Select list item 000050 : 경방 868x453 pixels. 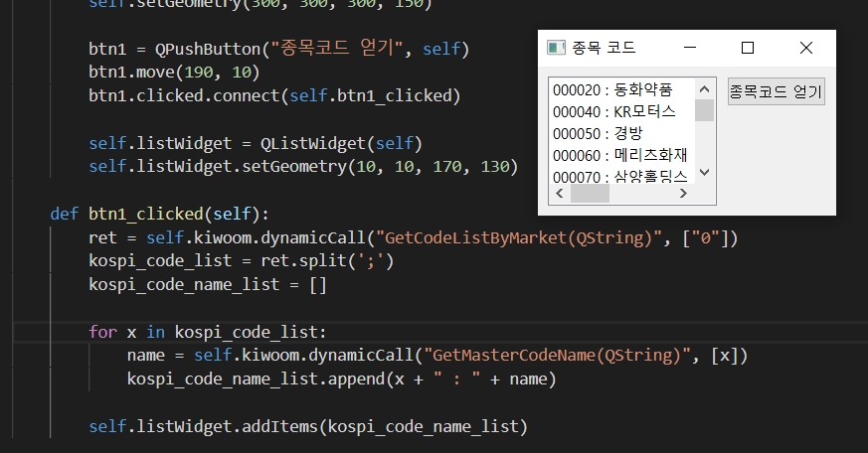pyautogui.click(x=621, y=133)
